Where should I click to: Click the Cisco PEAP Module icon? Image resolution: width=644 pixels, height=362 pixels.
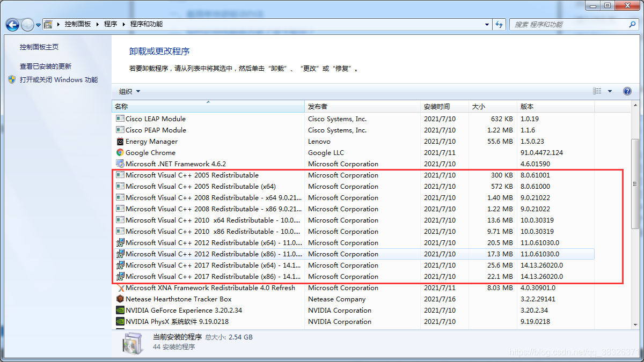(x=120, y=130)
